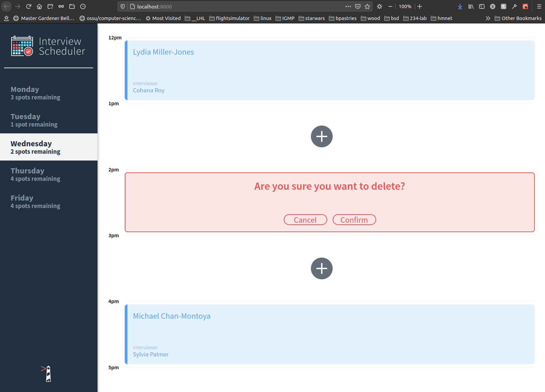This screenshot has width=545, height=392.
Task: Open the bsd bookmarks folder
Action: coord(392,18)
